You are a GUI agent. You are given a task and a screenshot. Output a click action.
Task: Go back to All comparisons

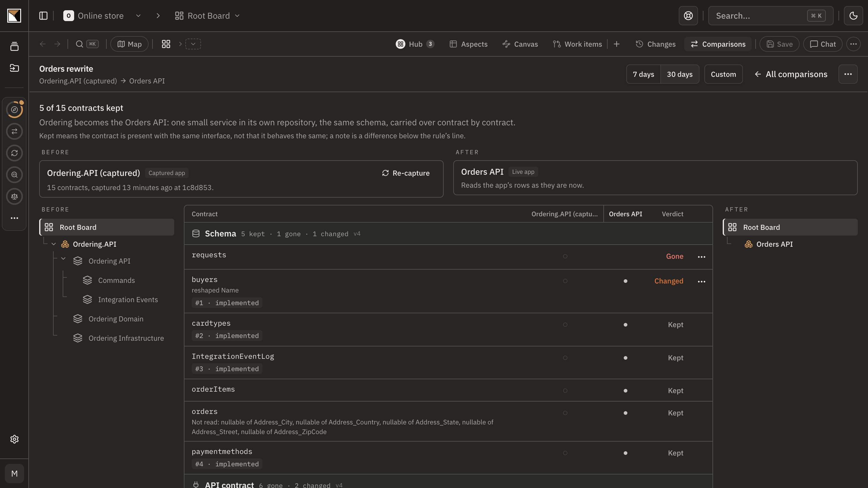click(x=791, y=74)
